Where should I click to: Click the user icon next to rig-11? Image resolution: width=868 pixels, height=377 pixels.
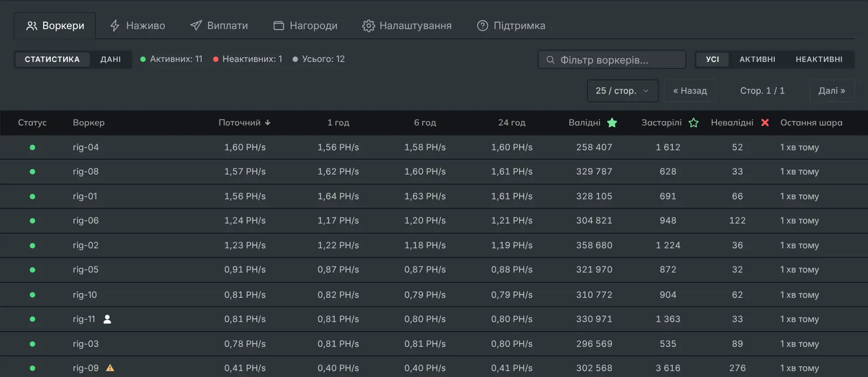(107, 319)
